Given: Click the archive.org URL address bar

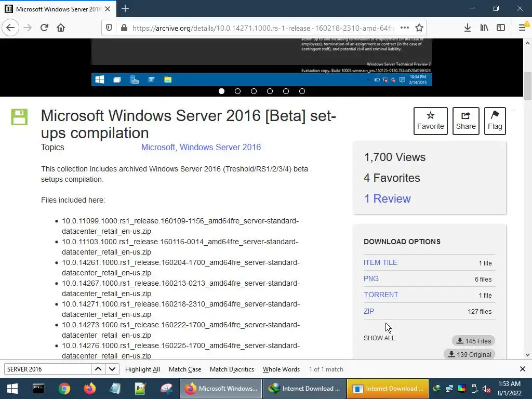Looking at the screenshot, I should point(263,28).
